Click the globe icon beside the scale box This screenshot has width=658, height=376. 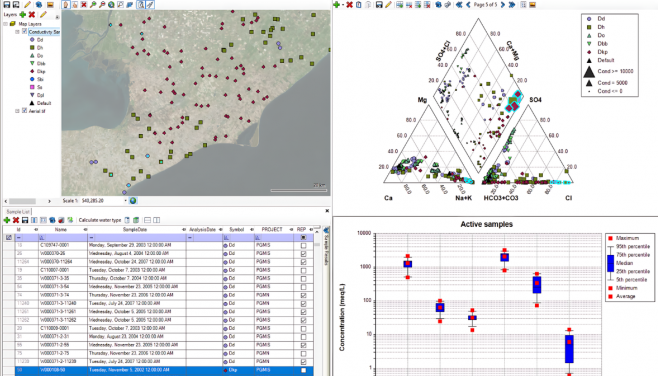click(133, 201)
